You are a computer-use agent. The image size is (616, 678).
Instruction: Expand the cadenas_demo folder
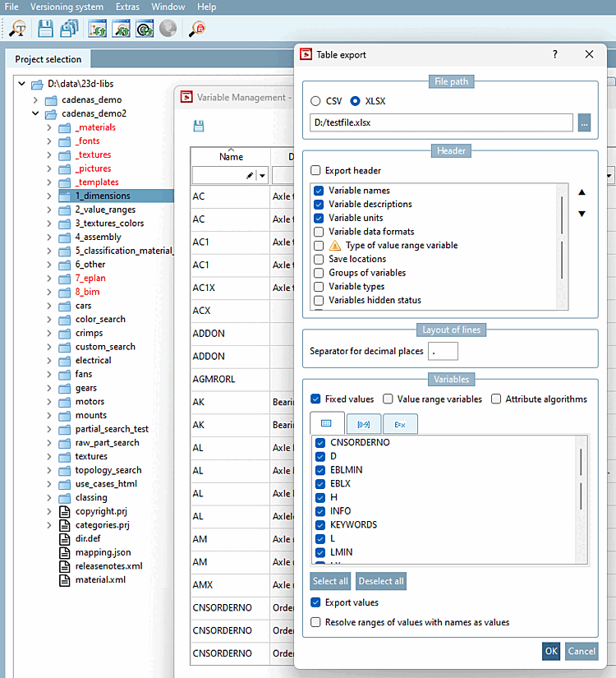35,100
